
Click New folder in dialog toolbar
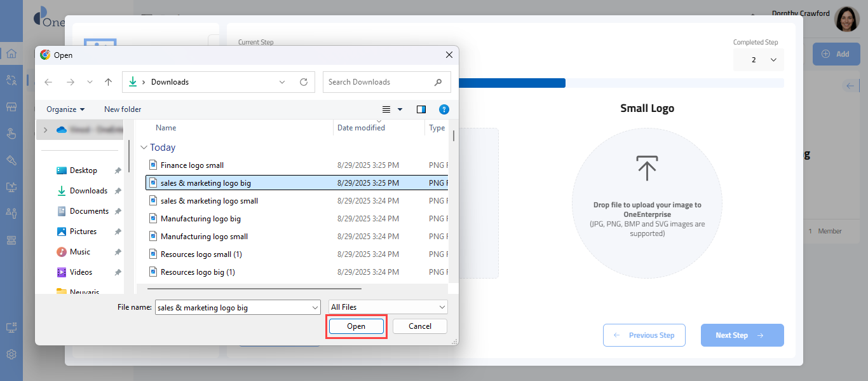(123, 109)
